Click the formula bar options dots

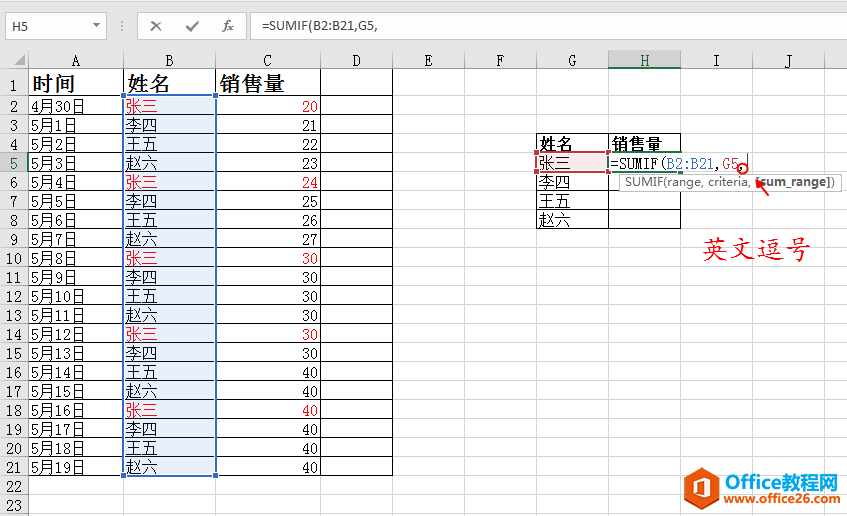coord(122,26)
